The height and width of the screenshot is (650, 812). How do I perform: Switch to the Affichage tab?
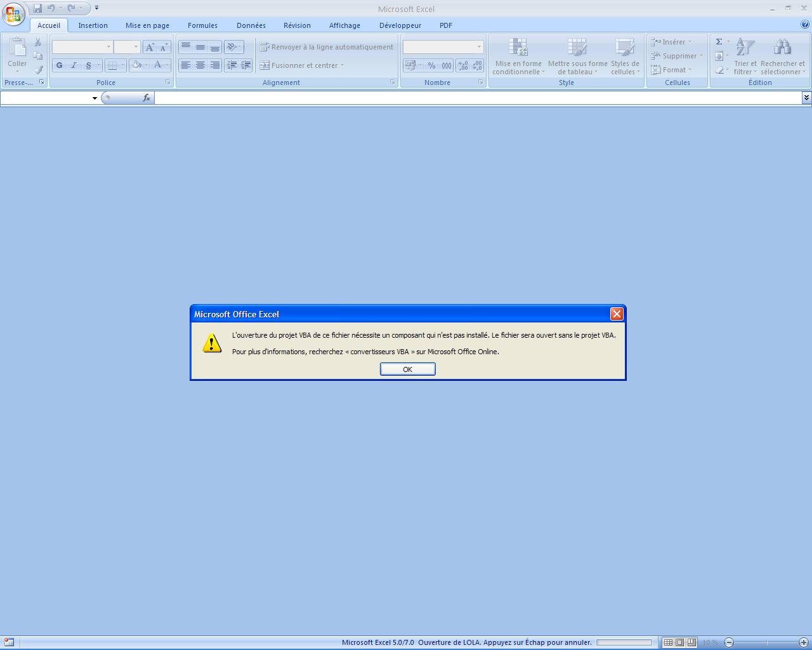click(344, 25)
